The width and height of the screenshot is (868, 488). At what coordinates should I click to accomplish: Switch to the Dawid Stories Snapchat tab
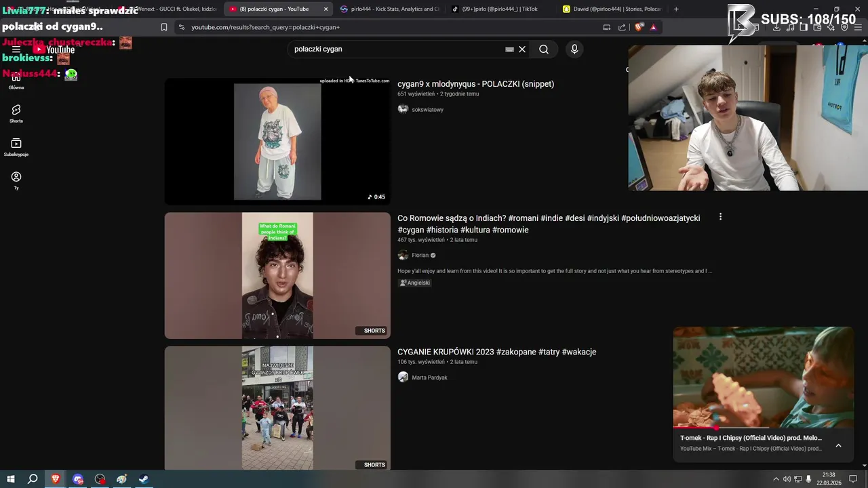point(612,9)
